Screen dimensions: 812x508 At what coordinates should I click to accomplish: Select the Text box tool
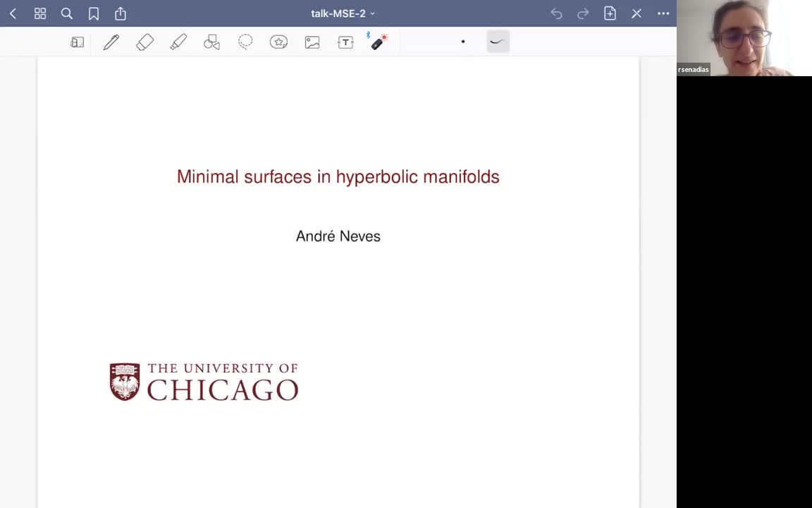click(345, 42)
